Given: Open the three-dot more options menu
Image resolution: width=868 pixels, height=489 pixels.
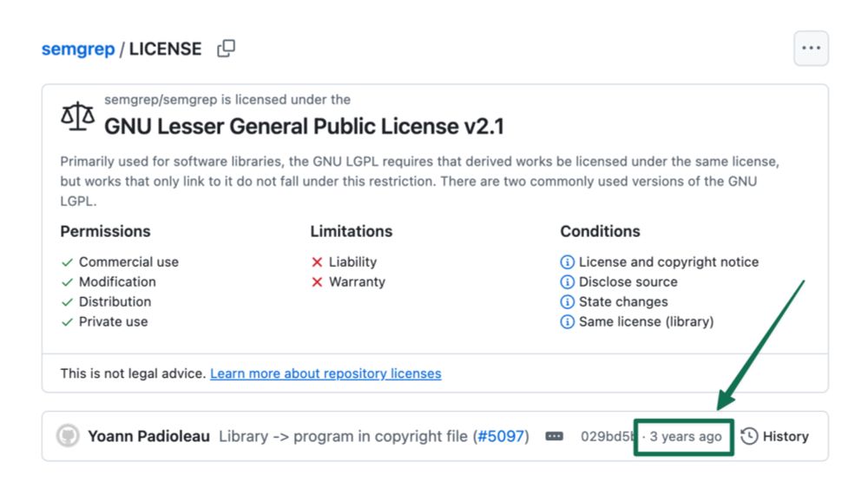Looking at the screenshot, I should (811, 48).
